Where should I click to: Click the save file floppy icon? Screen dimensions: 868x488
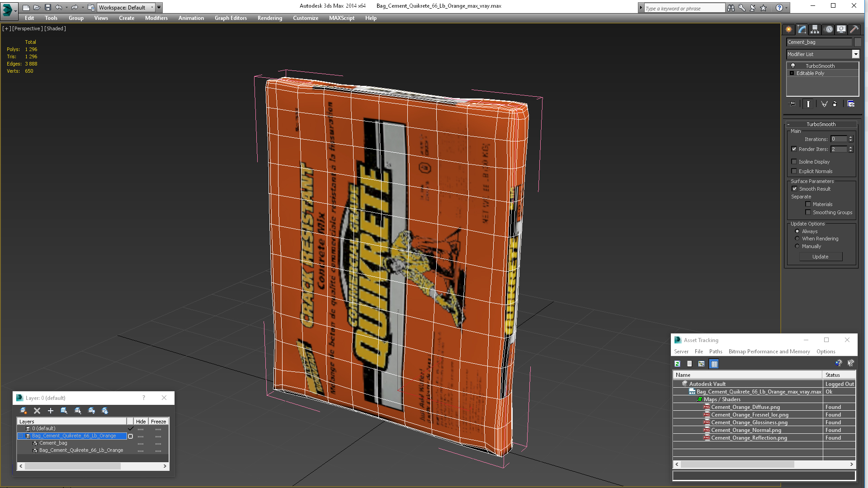point(47,7)
